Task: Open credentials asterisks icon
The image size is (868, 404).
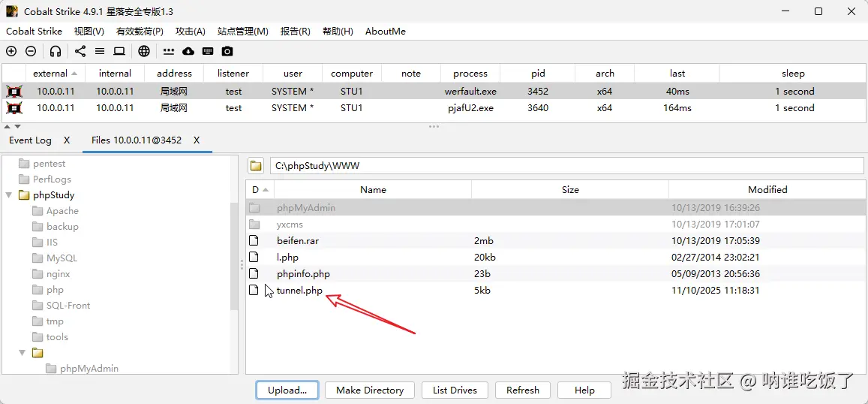Action: (x=169, y=52)
